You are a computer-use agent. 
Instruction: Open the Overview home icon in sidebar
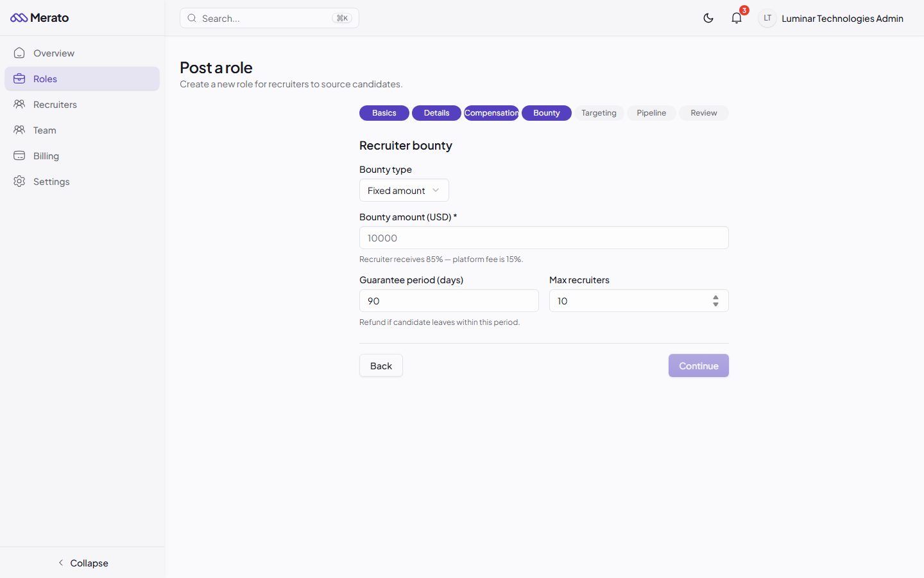point(19,53)
